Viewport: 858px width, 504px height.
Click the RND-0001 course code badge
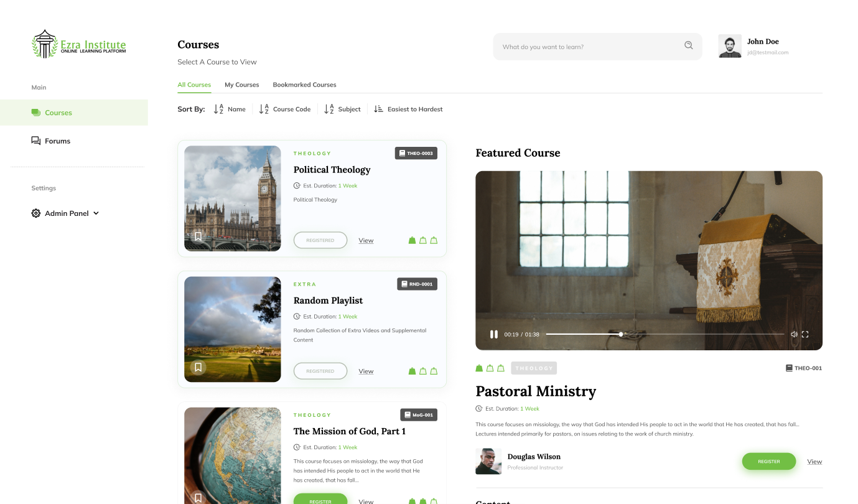pyautogui.click(x=417, y=284)
